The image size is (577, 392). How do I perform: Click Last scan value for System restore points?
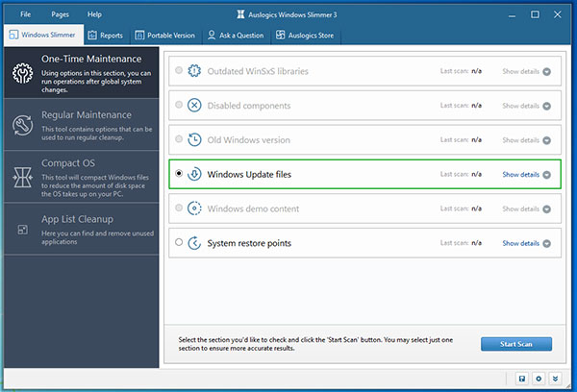[x=477, y=243]
